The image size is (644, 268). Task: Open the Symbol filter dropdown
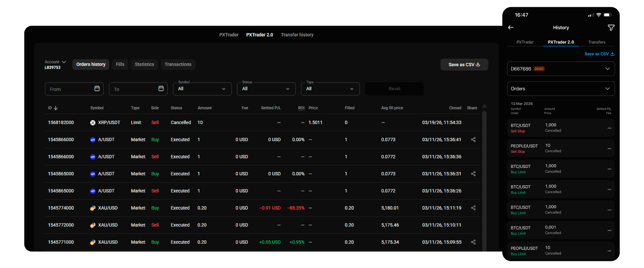pos(202,89)
